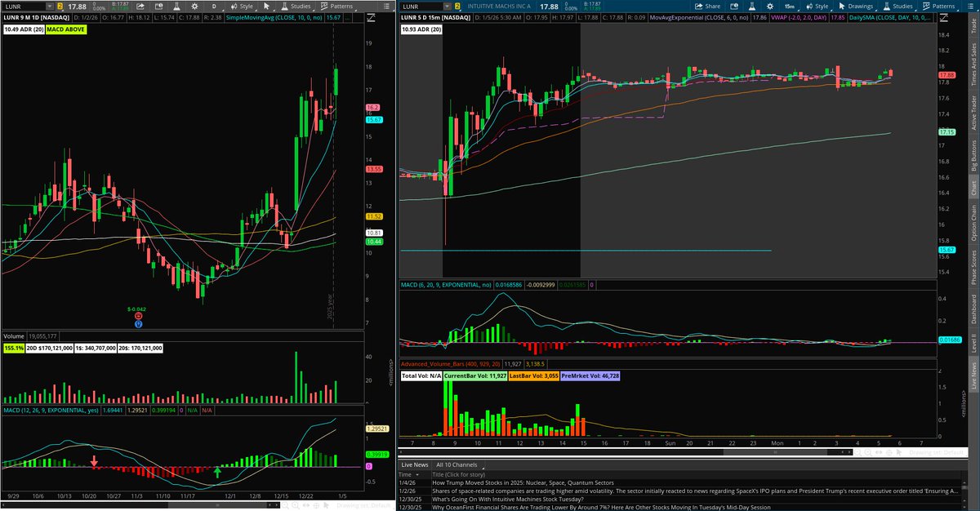The image size is (980, 511).
Task: Open the Phase Scores sidebar tab
Action: (973, 266)
